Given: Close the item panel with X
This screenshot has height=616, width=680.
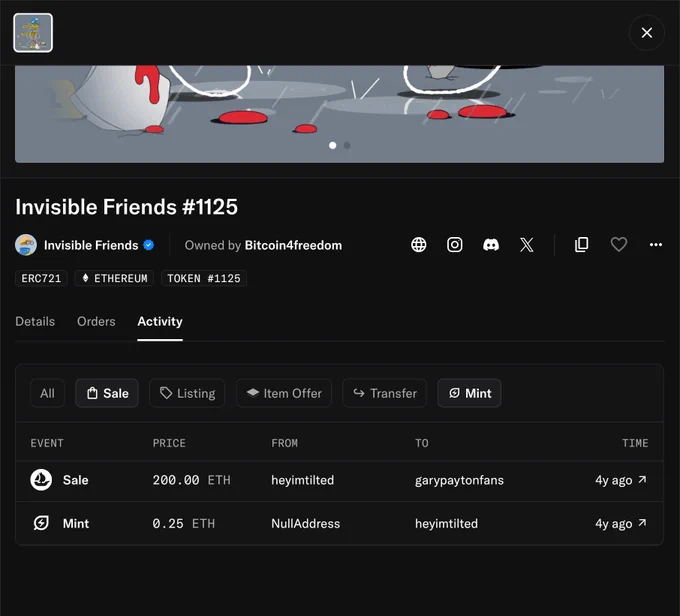Looking at the screenshot, I should (x=647, y=33).
